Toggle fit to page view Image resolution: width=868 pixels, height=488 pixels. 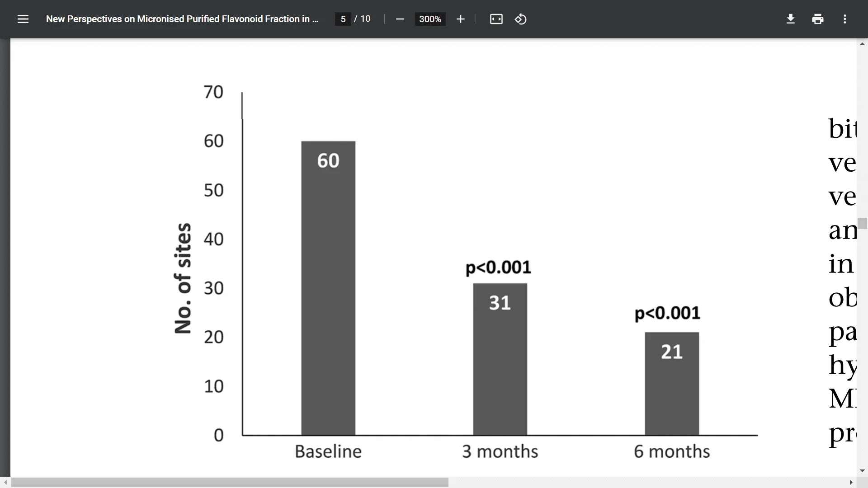(x=496, y=19)
